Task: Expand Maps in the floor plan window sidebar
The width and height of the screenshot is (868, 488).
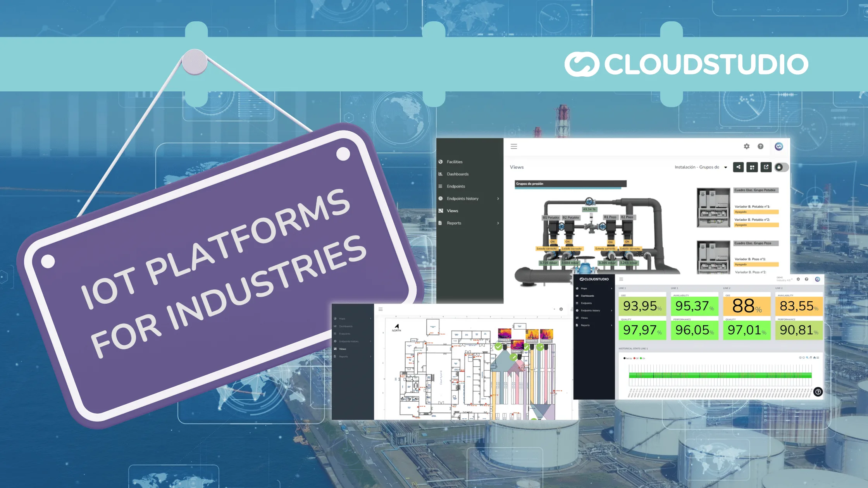Action: 353,319
